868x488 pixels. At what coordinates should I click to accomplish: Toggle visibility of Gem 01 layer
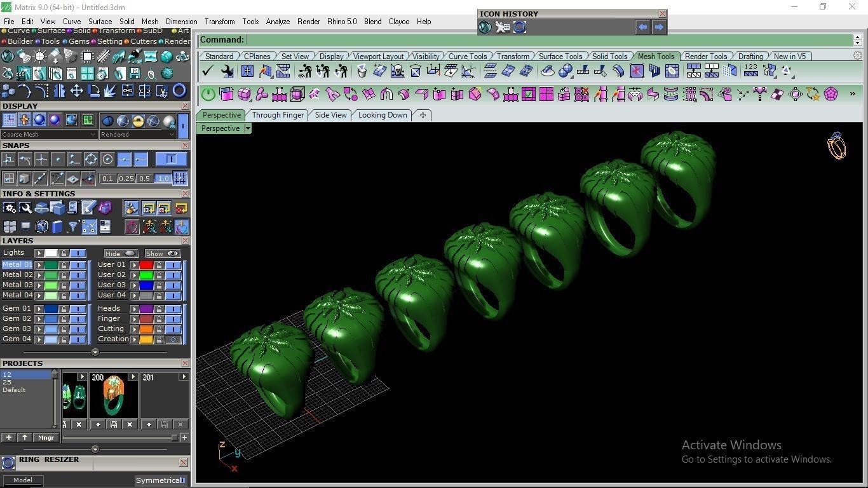[78, 309]
